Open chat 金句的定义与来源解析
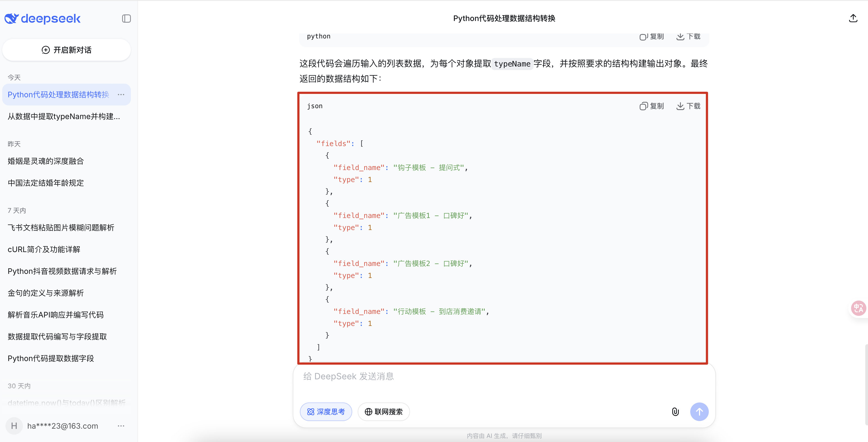 coord(46,293)
